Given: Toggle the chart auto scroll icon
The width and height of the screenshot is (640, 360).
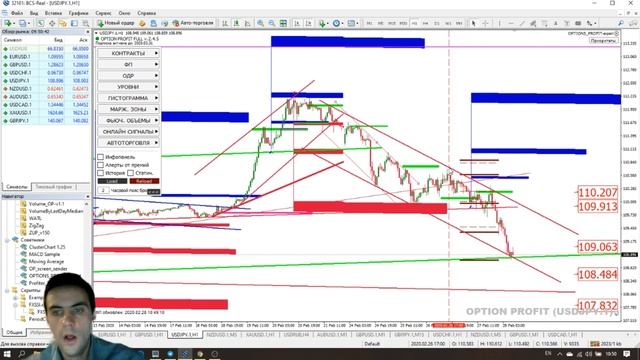Looking at the screenshot, I should tap(297, 23).
